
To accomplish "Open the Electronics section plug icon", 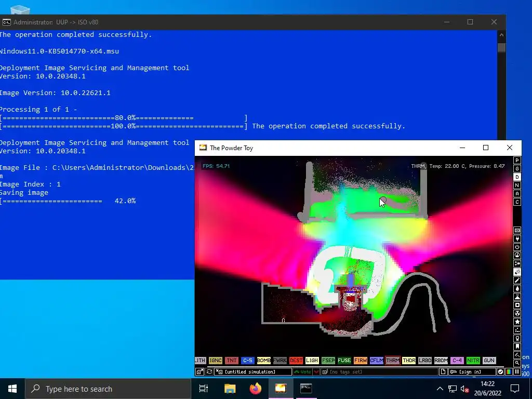I will tap(517, 238).
